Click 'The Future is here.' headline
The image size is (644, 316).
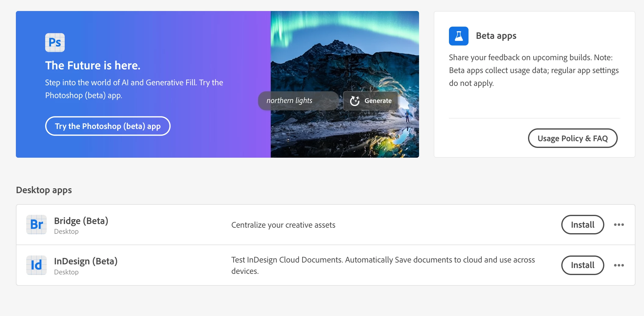(93, 65)
